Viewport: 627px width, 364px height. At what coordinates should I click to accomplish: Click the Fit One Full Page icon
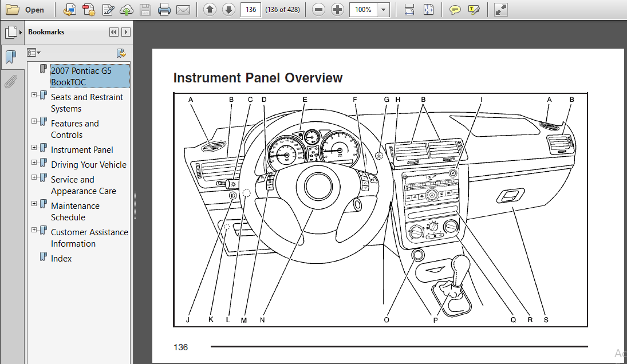click(428, 10)
